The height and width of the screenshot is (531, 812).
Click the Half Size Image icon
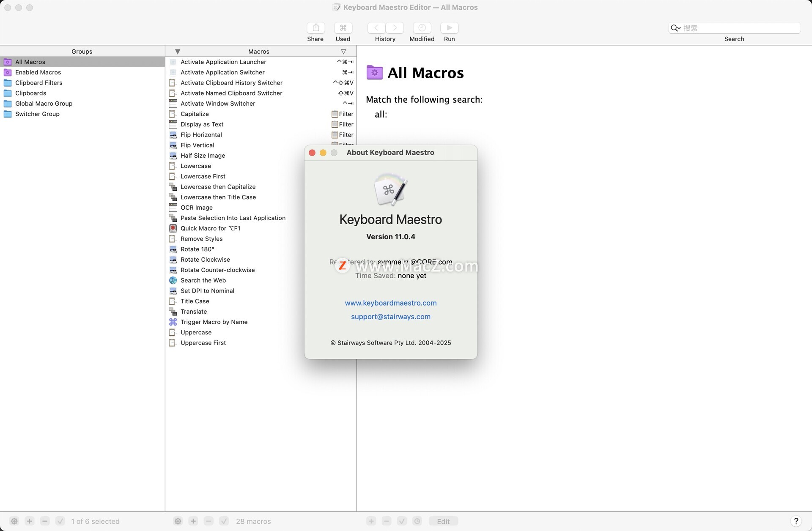(173, 156)
